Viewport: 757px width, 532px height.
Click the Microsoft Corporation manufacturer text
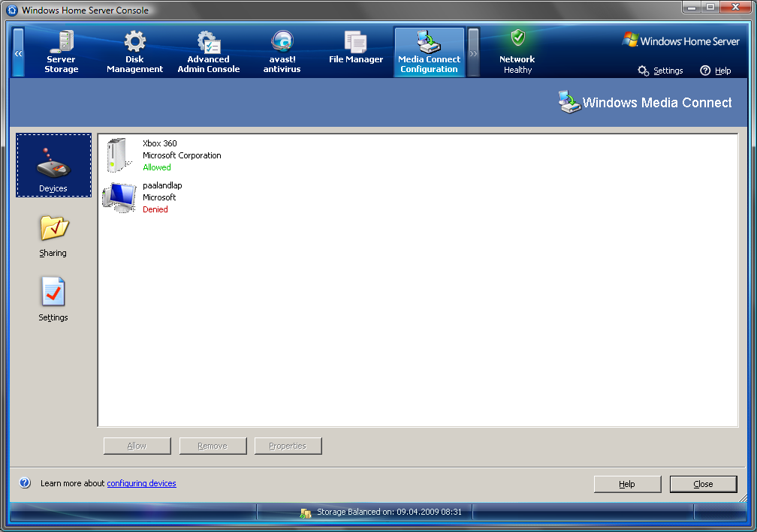click(x=182, y=155)
